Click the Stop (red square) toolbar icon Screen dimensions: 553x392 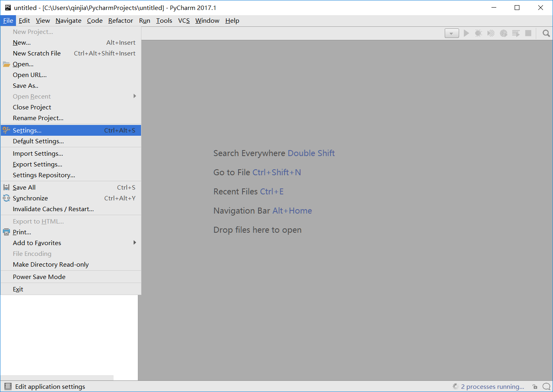pyautogui.click(x=528, y=33)
